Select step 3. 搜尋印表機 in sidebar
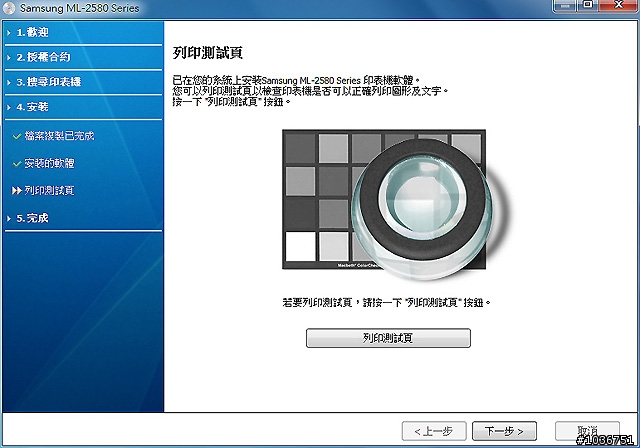The width and height of the screenshot is (640, 448). (x=49, y=82)
